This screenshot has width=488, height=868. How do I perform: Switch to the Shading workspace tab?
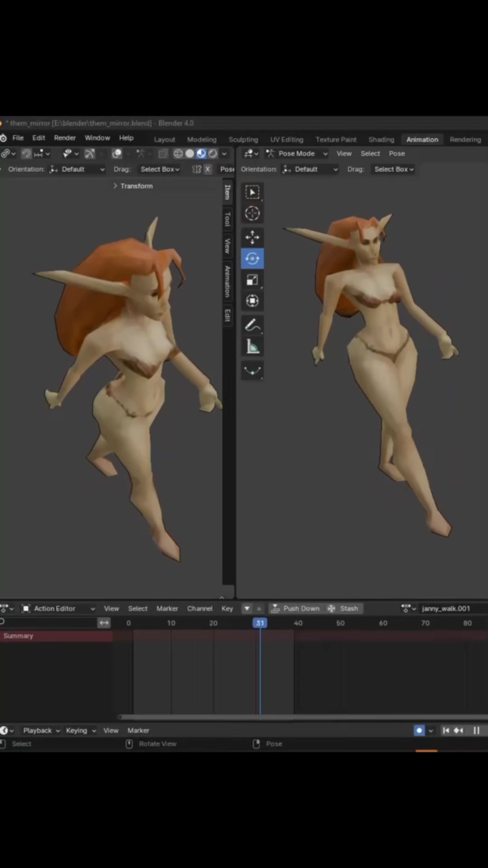tap(381, 140)
